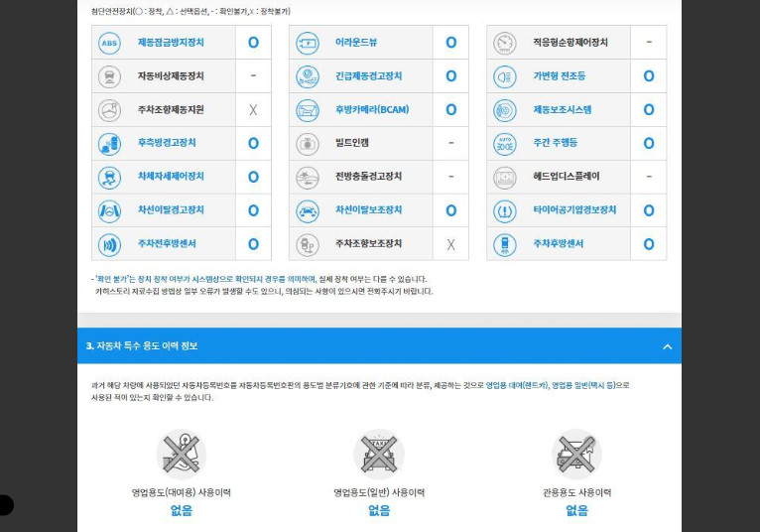Click the 후방카메라(BCAM) label
Screen dimensions: 760x532
point(372,109)
